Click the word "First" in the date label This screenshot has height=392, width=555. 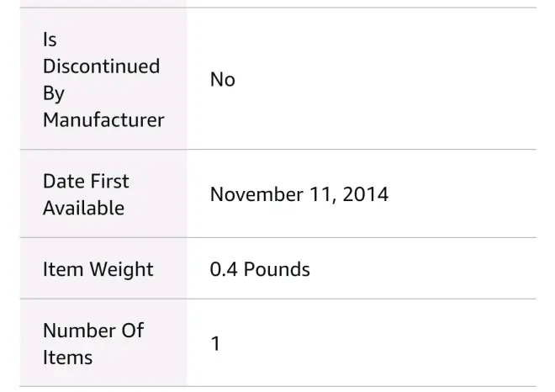point(109,181)
